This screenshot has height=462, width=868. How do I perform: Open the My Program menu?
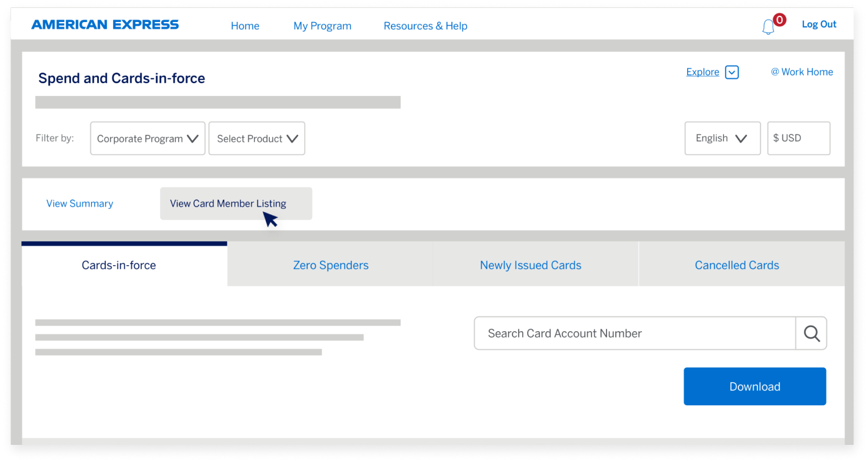(322, 26)
